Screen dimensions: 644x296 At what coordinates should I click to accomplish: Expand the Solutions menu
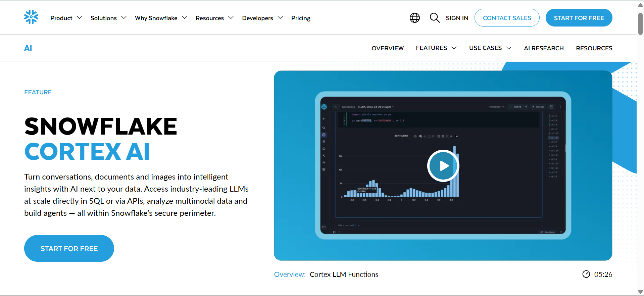pos(108,18)
